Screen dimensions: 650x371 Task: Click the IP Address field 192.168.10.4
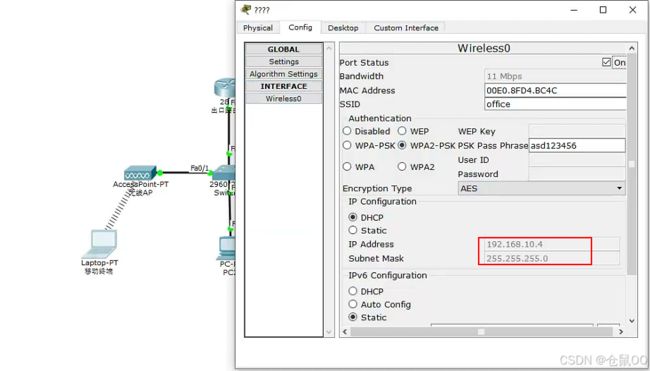pos(552,244)
